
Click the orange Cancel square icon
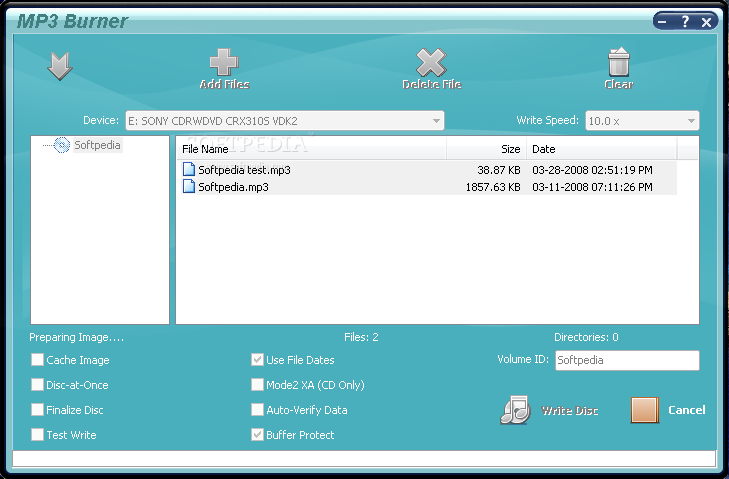point(645,410)
